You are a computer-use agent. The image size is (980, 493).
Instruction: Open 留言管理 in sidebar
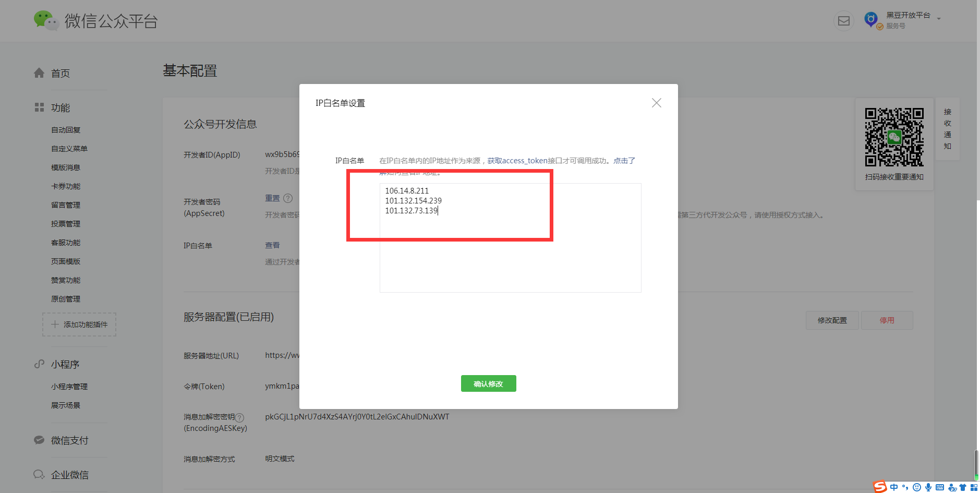[x=66, y=205]
